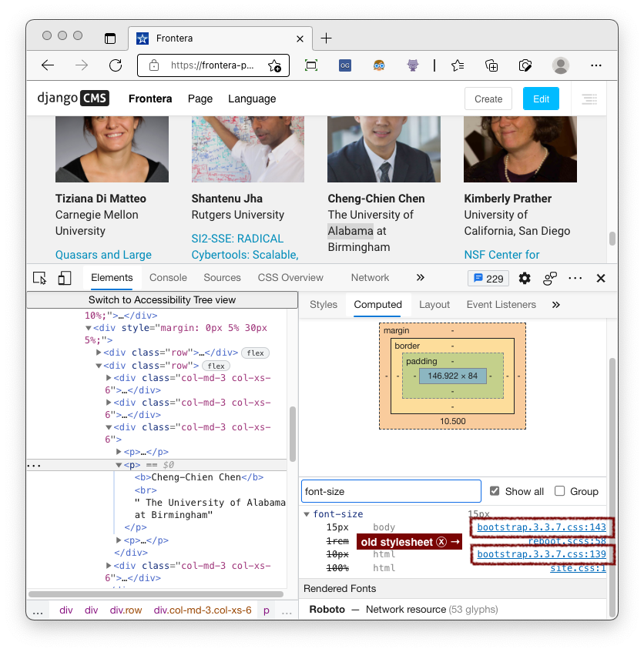Image resolution: width=644 pixels, height=652 pixels.
Task: Expand the first div class row node
Action: coord(99,353)
